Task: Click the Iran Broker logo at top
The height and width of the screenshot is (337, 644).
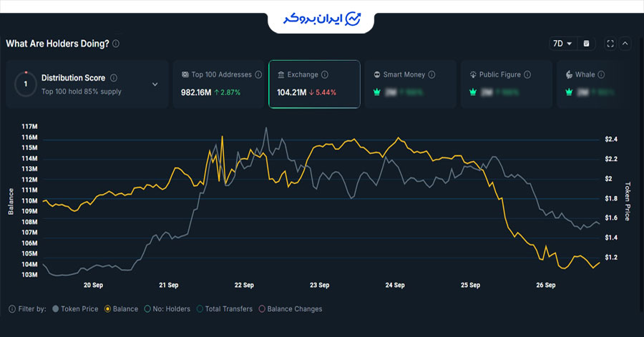Action: [x=321, y=18]
